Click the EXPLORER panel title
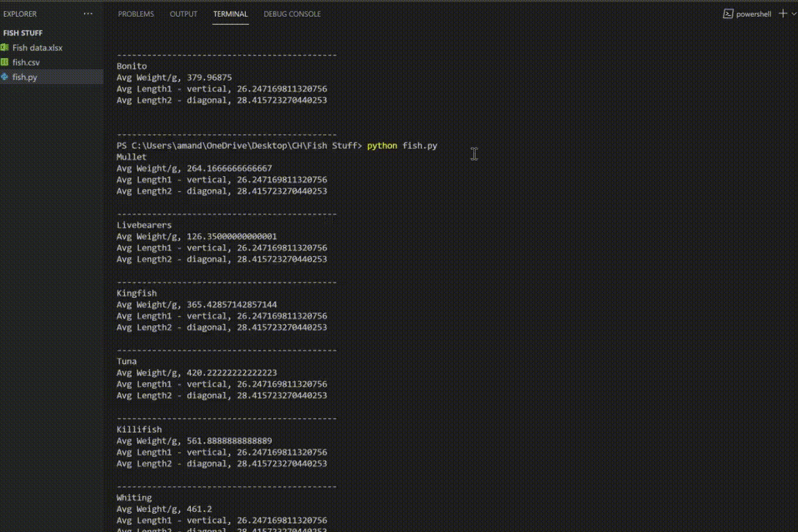 coord(20,14)
